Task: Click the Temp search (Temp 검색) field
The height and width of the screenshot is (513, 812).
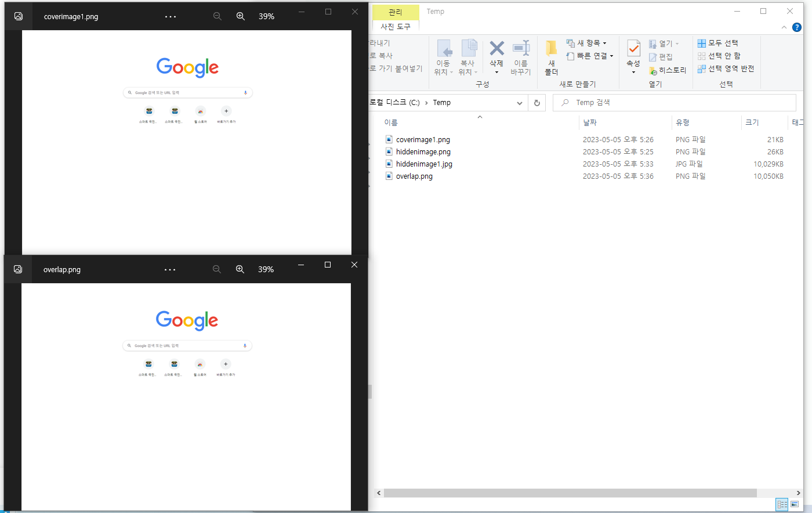Action: (x=675, y=103)
